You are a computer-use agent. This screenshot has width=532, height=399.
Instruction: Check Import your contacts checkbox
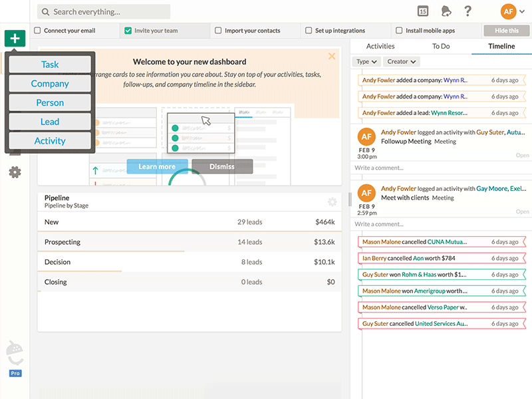pos(218,31)
